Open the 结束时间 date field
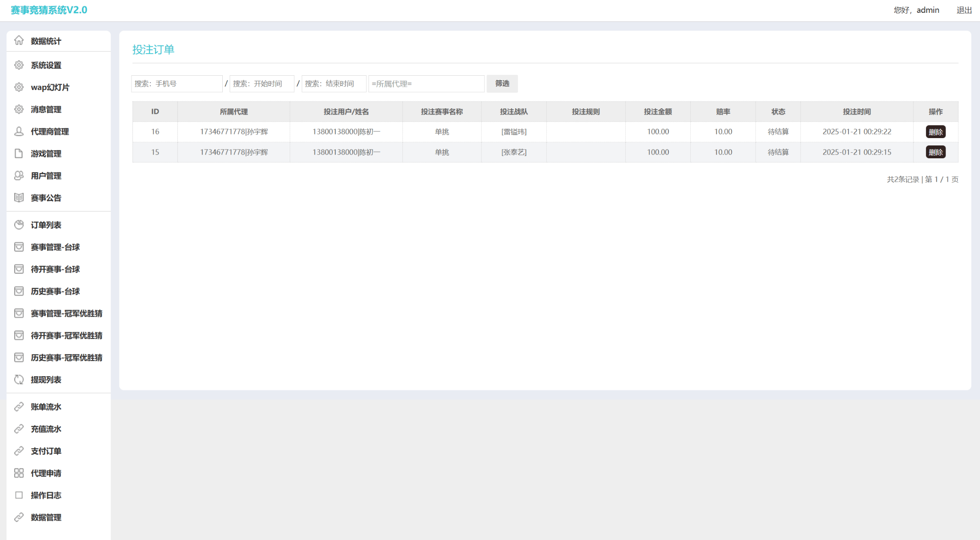The width and height of the screenshot is (980, 540). (334, 84)
